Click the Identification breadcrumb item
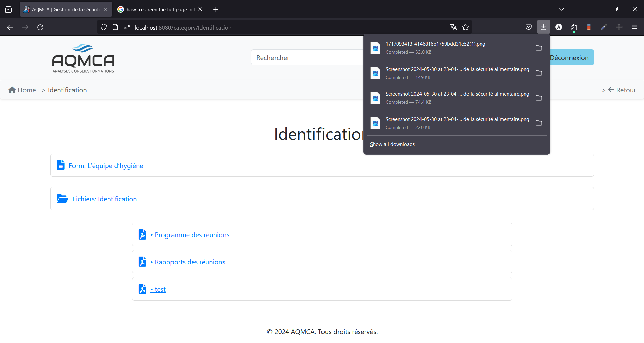The image size is (644, 343). click(67, 90)
